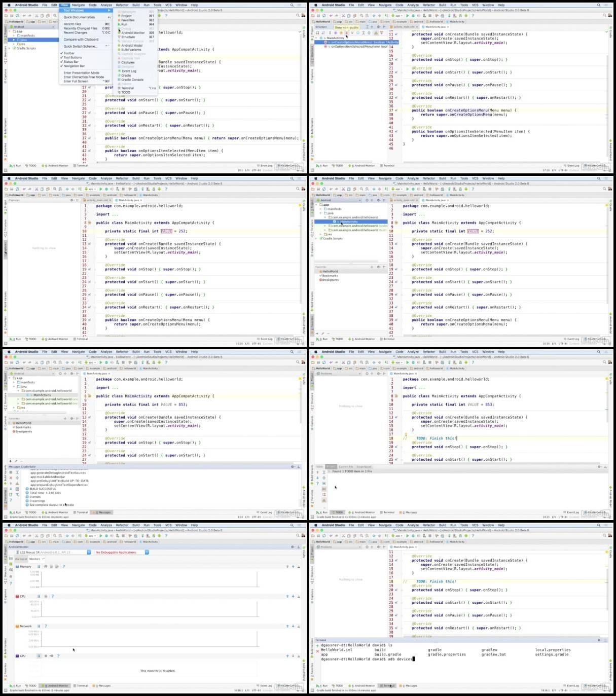Viewport: 616px width, 696px height.
Task: Click help icon in Messages Gradle Build toolbar
Action: [x=11, y=500]
